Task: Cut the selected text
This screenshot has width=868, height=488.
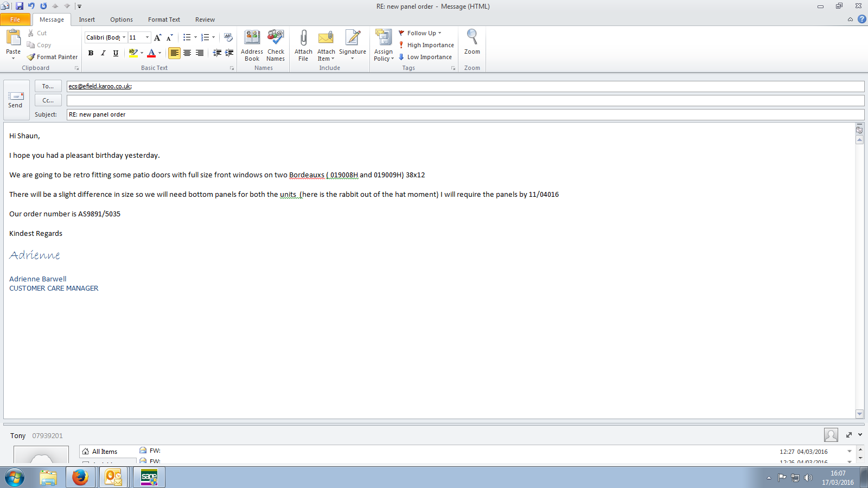Action: click(37, 33)
